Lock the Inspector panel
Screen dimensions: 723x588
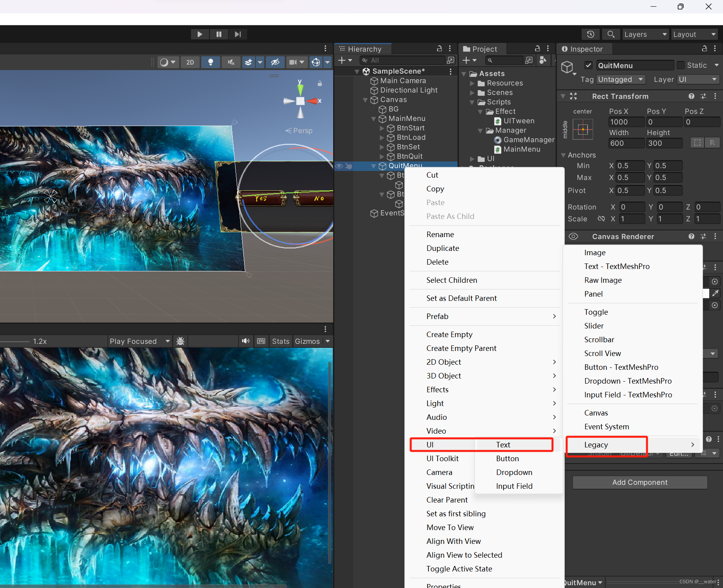point(704,48)
